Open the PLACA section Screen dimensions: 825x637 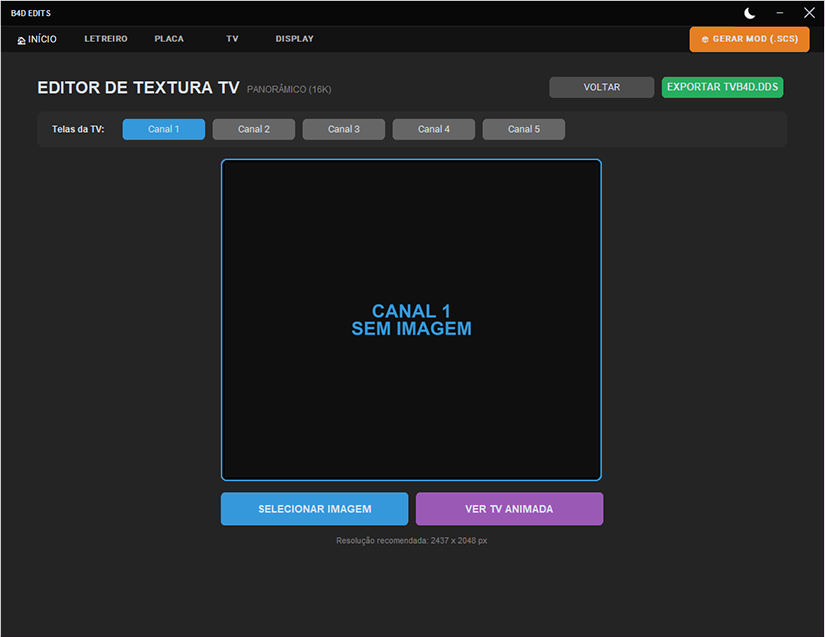coord(169,39)
